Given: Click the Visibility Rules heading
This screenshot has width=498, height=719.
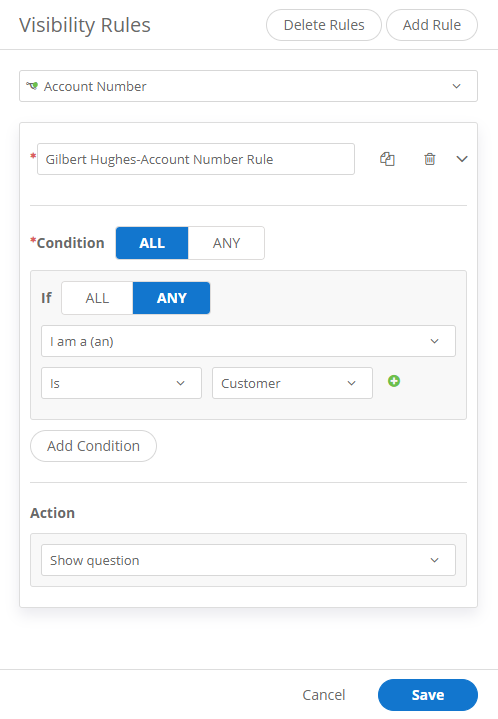Looking at the screenshot, I should (x=85, y=25).
